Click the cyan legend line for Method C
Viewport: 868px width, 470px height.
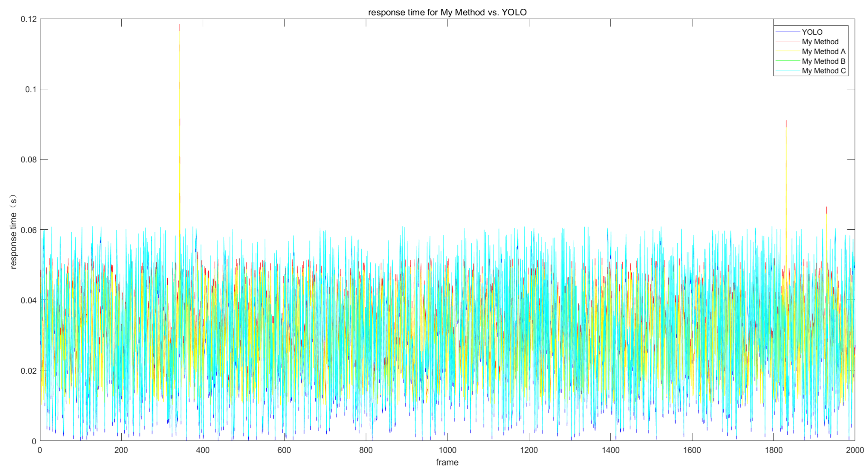coord(787,70)
